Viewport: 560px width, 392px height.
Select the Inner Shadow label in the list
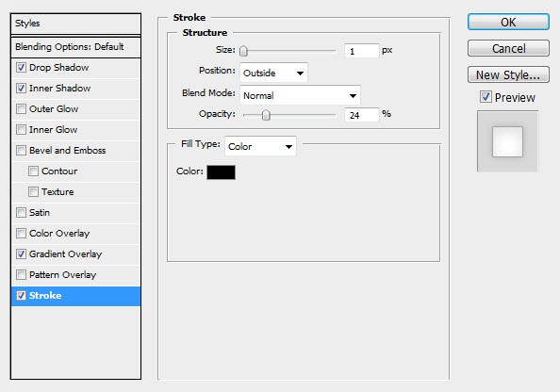pos(59,89)
